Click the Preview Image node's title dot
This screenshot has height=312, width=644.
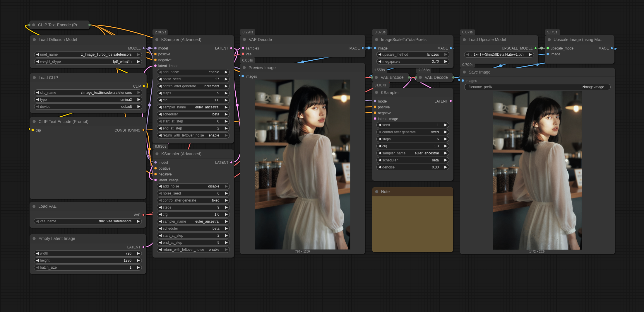(x=244, y=68)
